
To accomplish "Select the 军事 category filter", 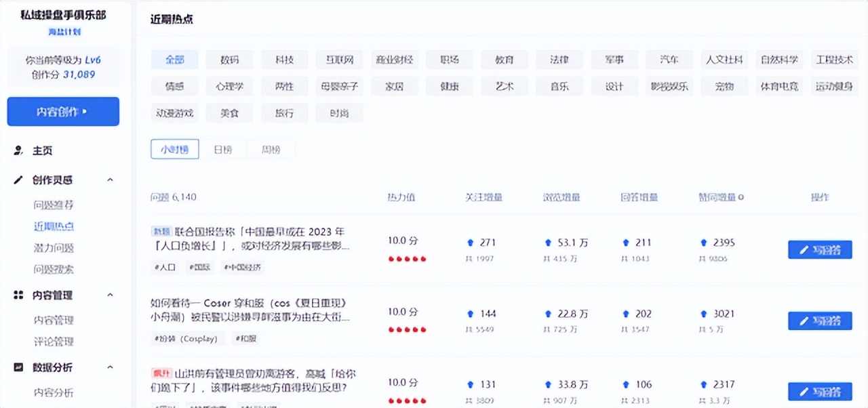I will point(614,60).
